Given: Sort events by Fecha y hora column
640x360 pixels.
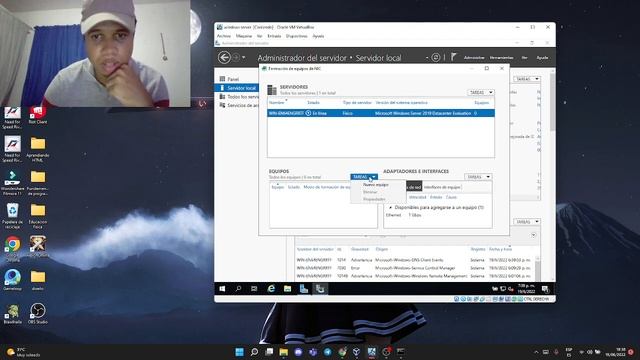Looking at the screenshot, I should (x=500, y=249).
